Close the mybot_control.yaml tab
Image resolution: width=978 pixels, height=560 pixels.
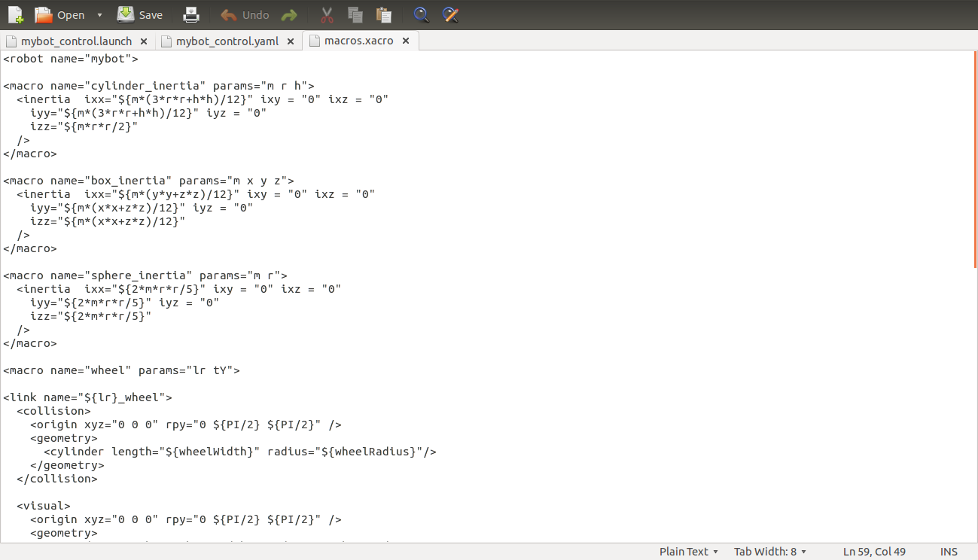tap(291, 41)
